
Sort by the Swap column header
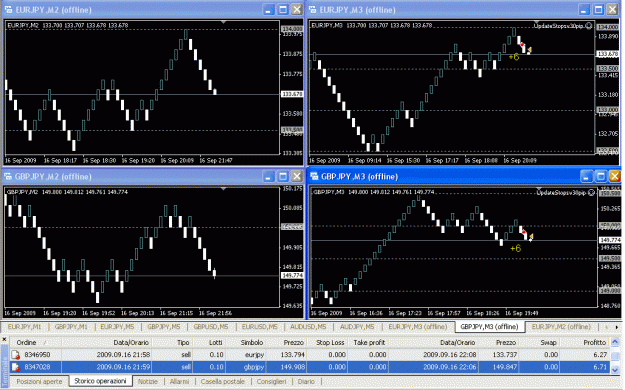tap(539, 343)
